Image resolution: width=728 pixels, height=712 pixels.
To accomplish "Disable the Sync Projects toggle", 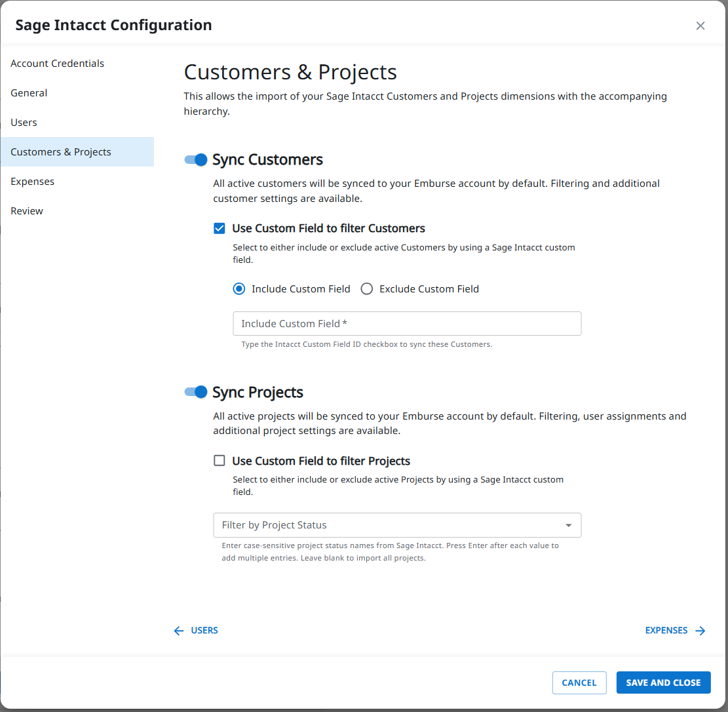I will (195, 392).
